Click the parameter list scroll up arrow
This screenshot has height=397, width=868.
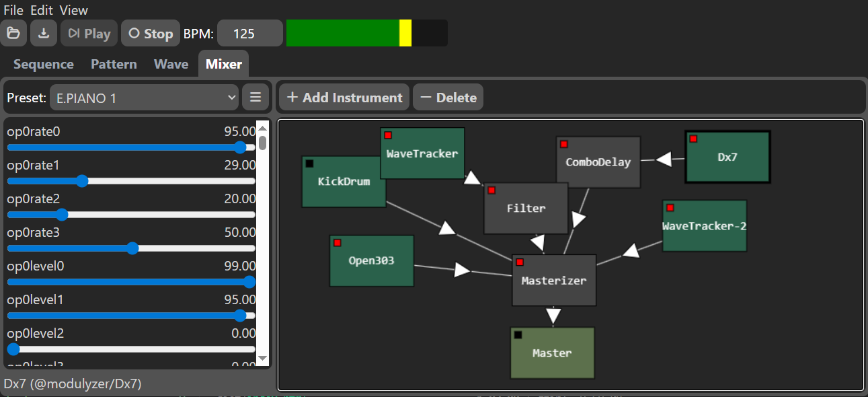[x=263, y=127]
